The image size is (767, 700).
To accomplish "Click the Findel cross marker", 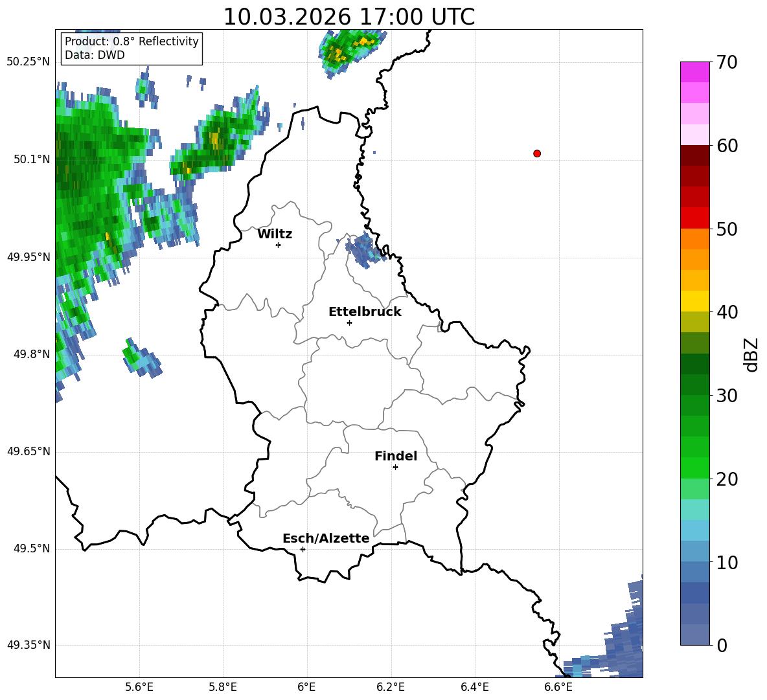I will pos(395,468).
